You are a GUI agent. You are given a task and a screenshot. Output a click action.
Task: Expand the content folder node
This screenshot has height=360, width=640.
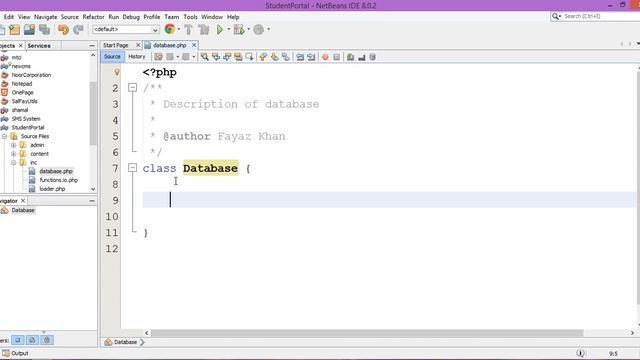click(13, 154)
